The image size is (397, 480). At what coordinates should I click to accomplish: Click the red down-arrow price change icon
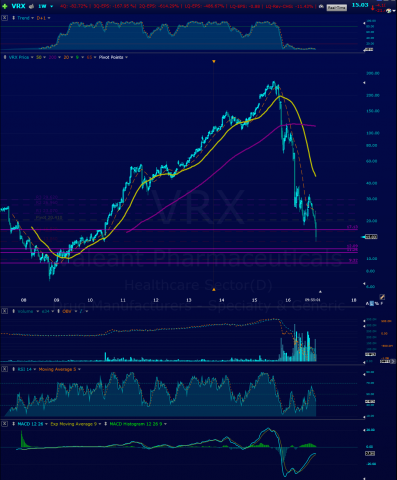click(x=372, y=9)
